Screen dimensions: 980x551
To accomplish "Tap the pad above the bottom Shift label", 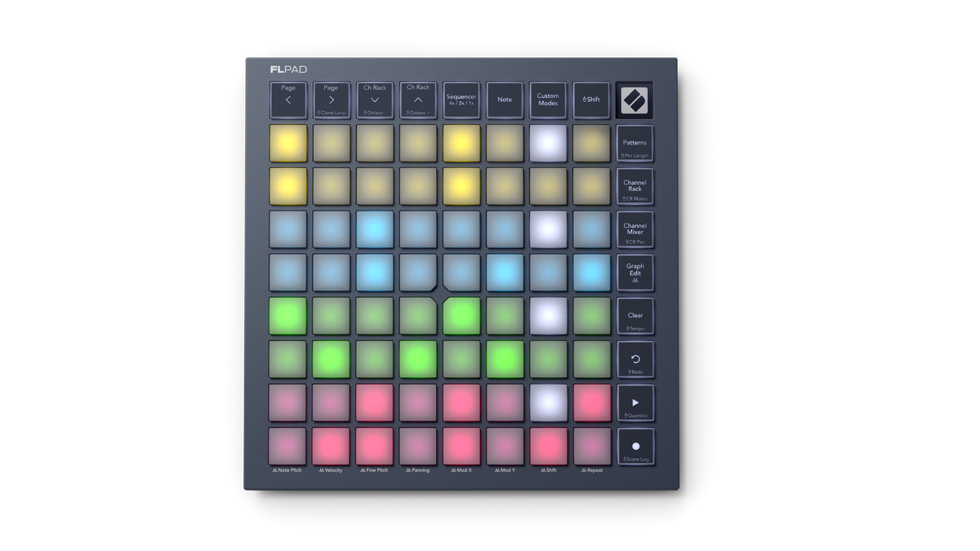I will click(x=548, y=447).
